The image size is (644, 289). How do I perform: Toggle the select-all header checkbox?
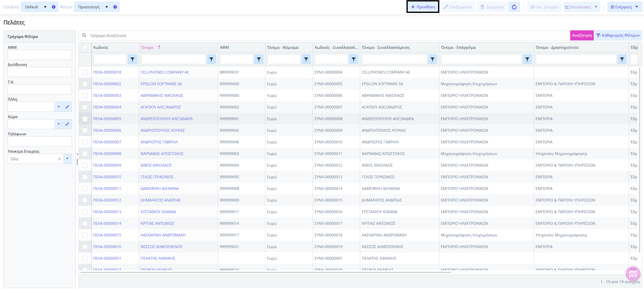click(x=85, y=47)
